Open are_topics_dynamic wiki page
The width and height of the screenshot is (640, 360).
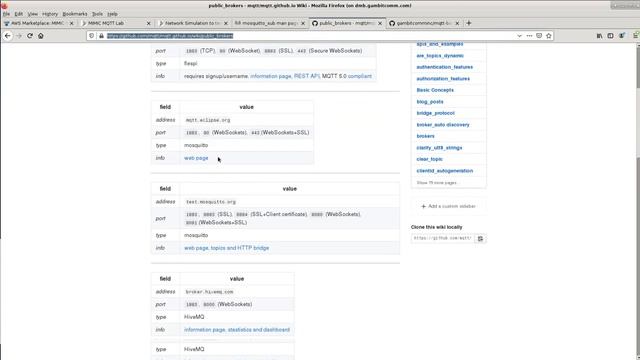(x=440, y=56)
